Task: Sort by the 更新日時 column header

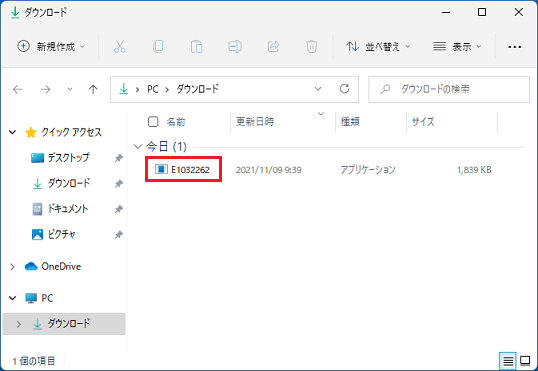Action: click(x=255, y=121)
